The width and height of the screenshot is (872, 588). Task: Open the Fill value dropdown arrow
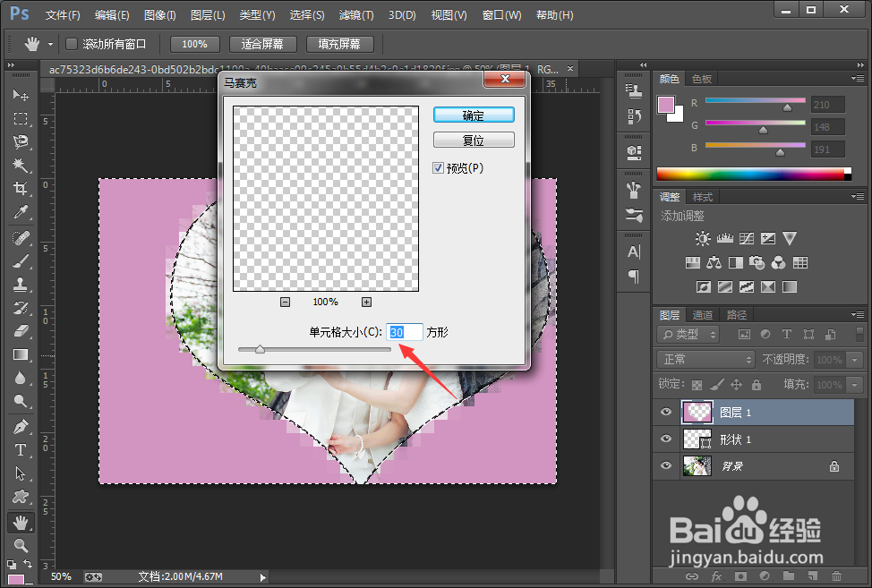pyautogui.click(x=855, y=385)
